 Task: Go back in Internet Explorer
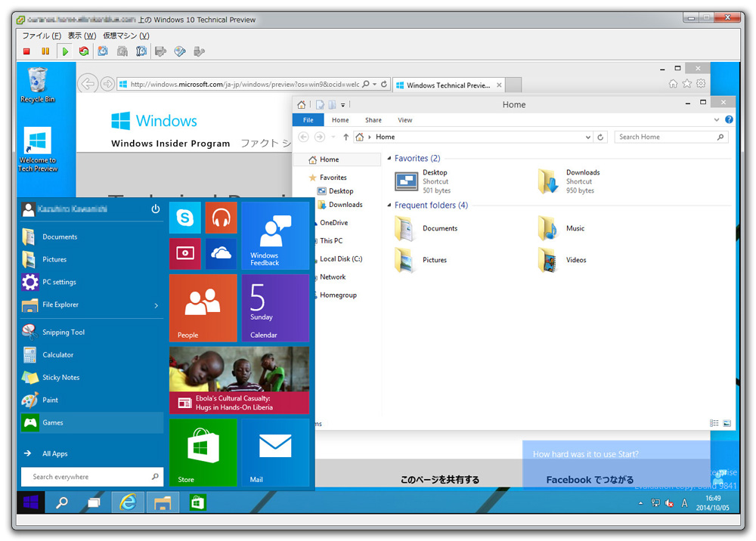point(88,84)
